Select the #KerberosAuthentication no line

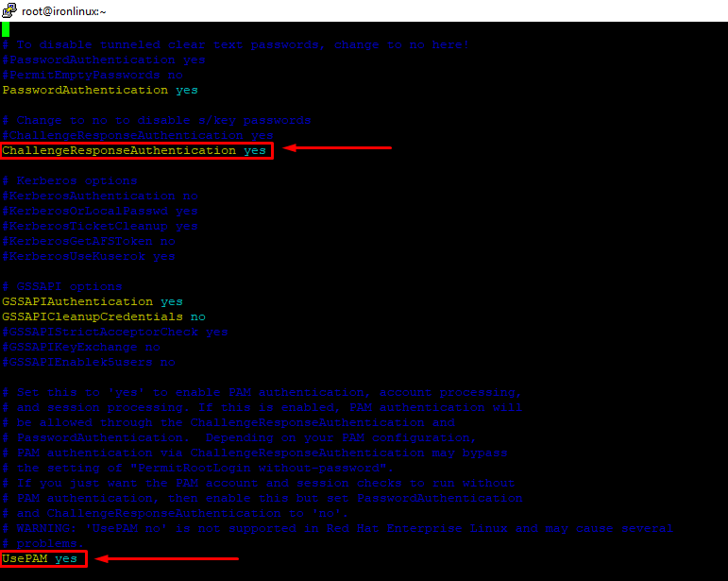coord(100,196)
